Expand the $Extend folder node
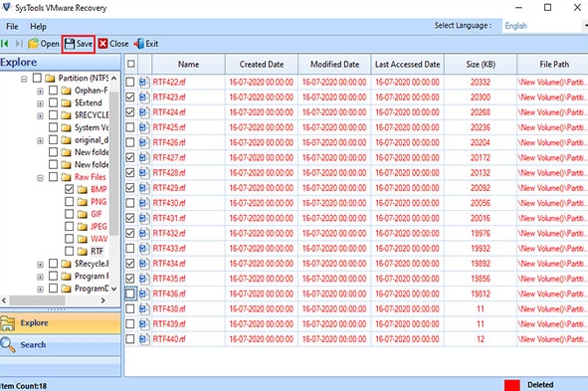 [x=40, y=103]
